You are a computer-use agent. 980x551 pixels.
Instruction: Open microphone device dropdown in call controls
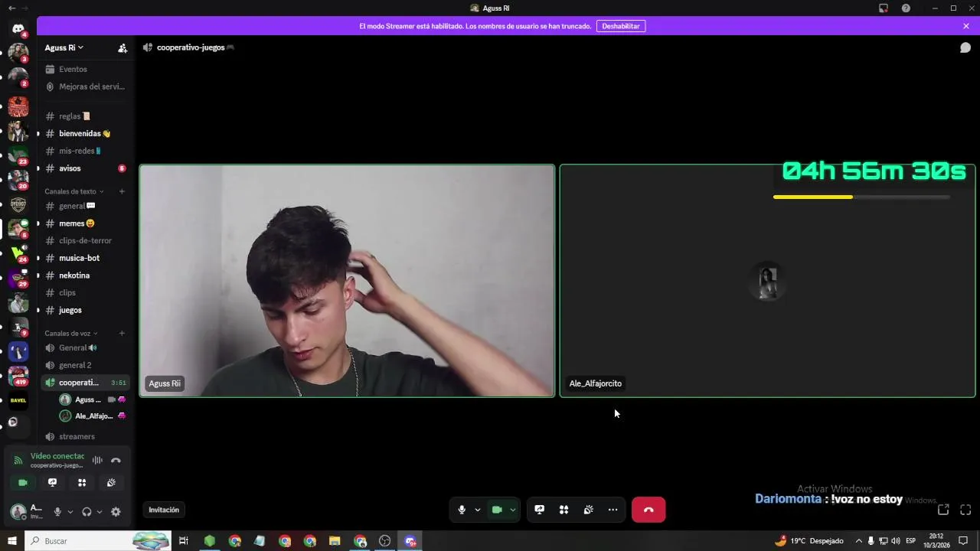coord(478,510)
